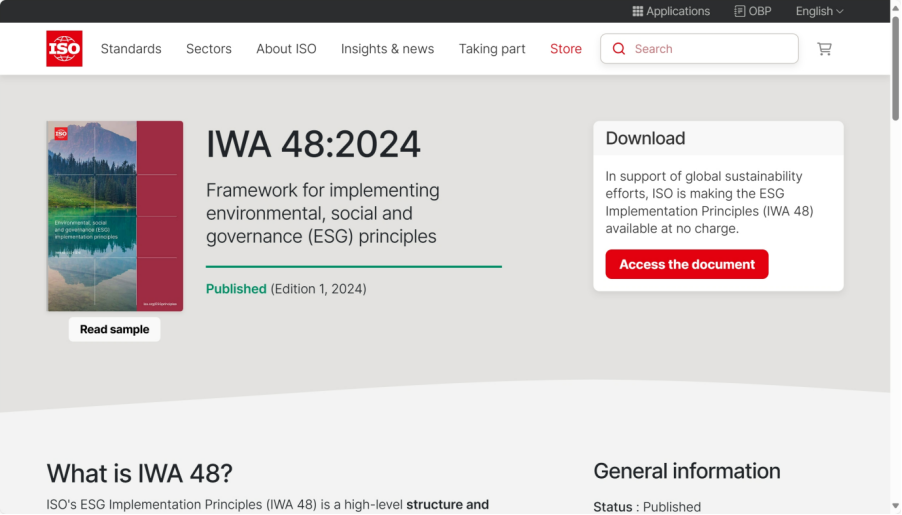Click the page vertical scrollbar thumb
Screen dimensions: 902x515
(x=896, y=68)
